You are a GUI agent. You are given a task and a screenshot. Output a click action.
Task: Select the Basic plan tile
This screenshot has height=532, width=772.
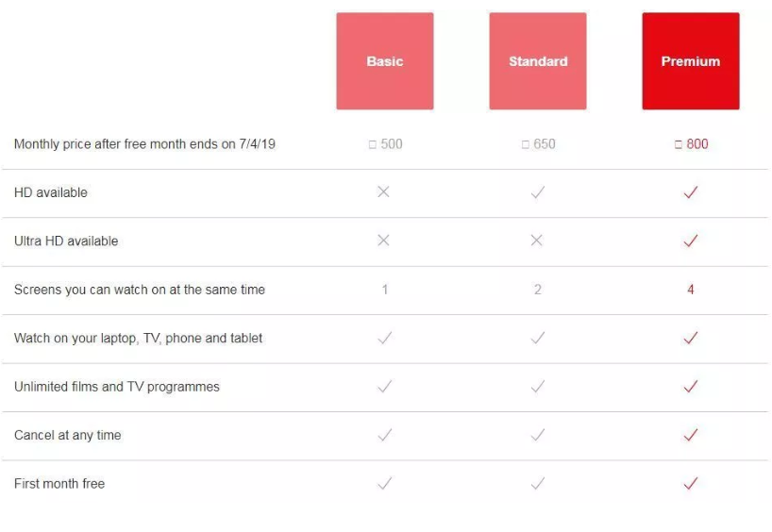(x=385, y=61)
